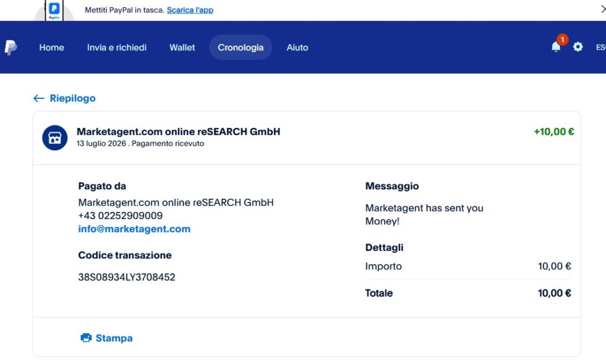Select the Cronologia tab

coord(240,47)
